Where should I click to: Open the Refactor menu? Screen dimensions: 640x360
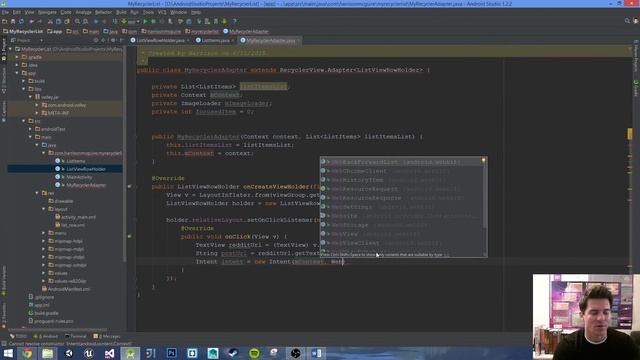coord(103,12)
